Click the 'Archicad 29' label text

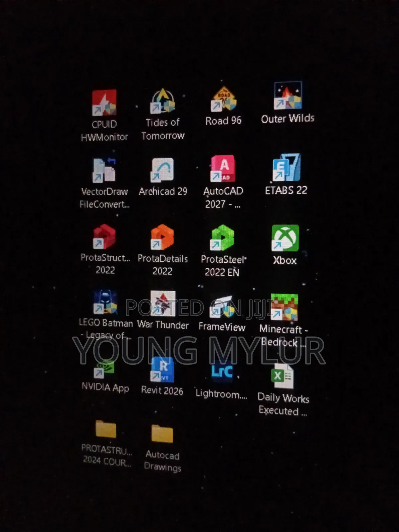coord(163,191)
